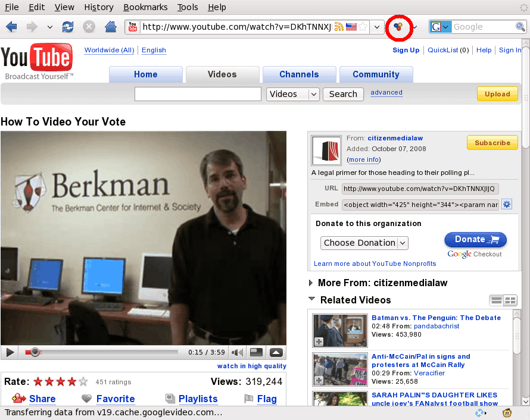The width and height of the screenshot is (530, 420).
Task: Click the monkey face status bar icon
Action: click(507, 413)
